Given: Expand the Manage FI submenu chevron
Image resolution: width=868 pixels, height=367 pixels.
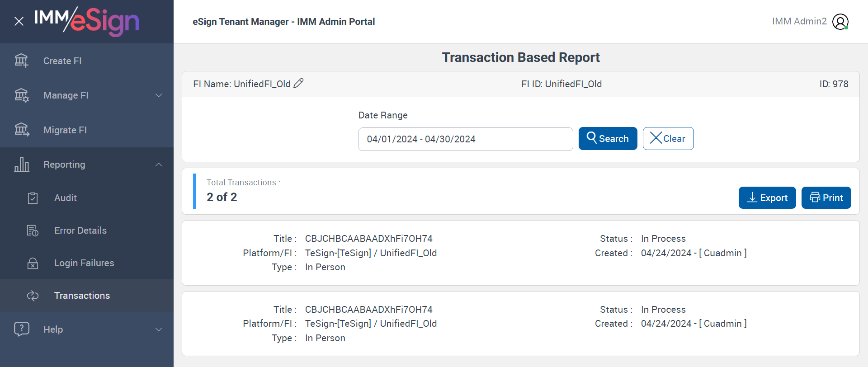Looking at the screenshot, I should pos(159,95).
